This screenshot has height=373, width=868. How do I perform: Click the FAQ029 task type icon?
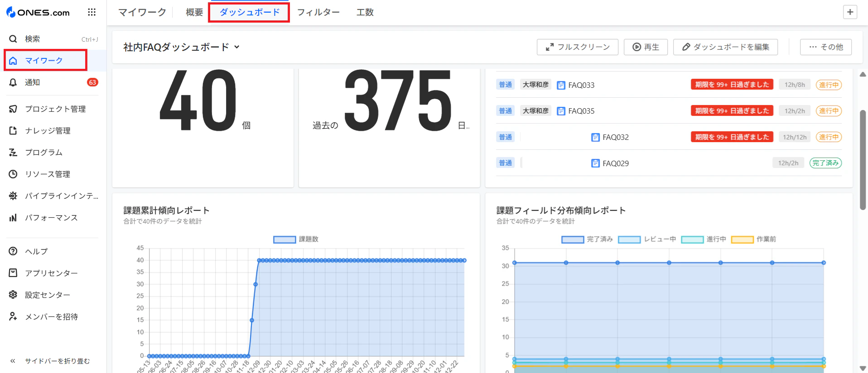(595, 163)
